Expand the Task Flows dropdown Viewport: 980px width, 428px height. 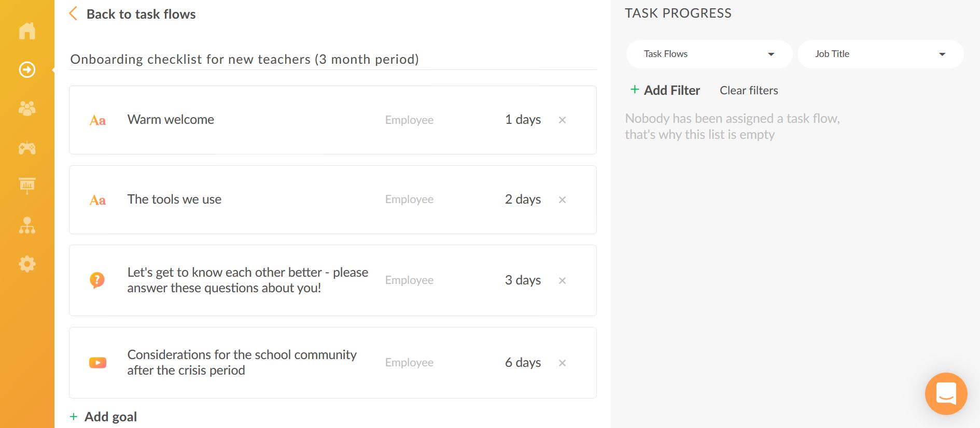point(709,54)
